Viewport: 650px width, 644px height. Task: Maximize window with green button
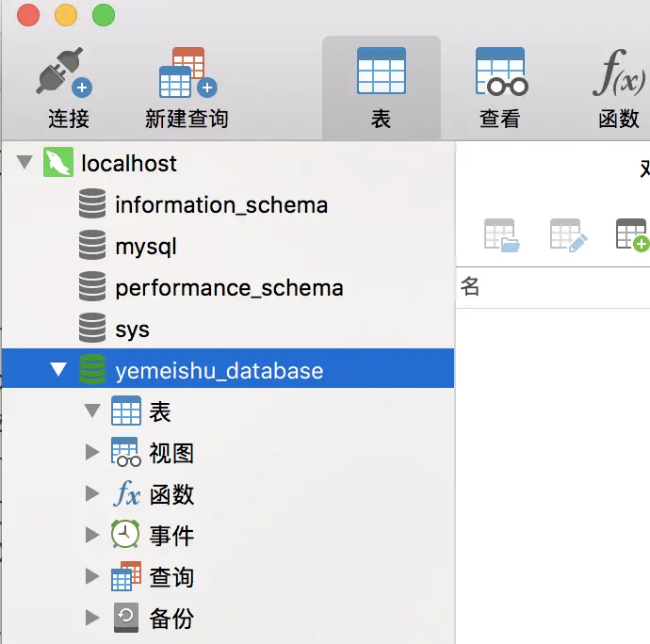coord(104,15)
